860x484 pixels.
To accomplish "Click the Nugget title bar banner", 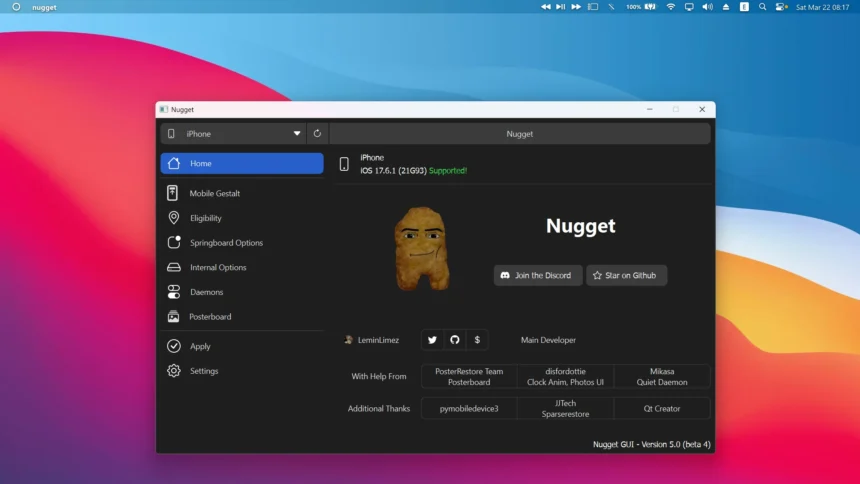I will pos(519,133).
